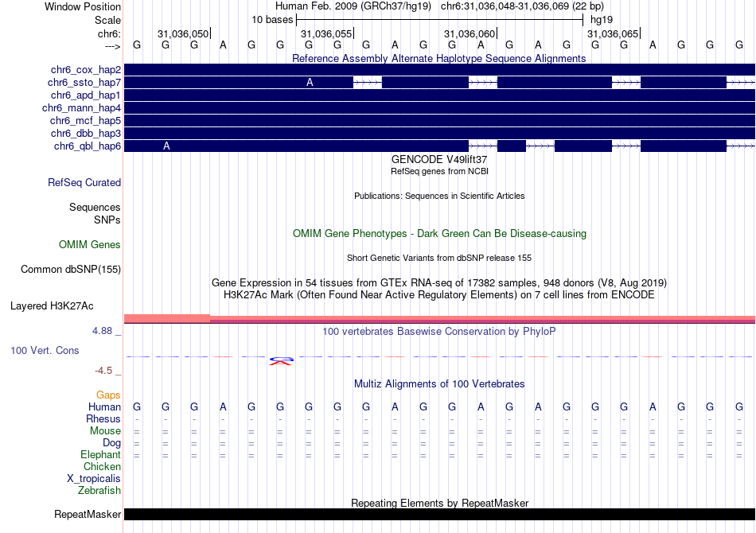Click the chr6_dbb_hap3 alignment bar
This screenshot has width=756, height=533.
pyautogui.click(x=440, y=133)
